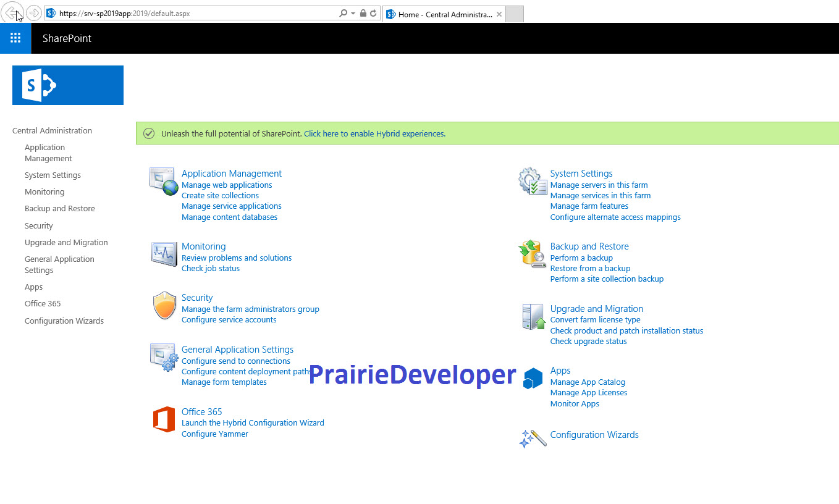Click the Office 365 logo icon
The image size is (839, 504).
coord(164,419)
